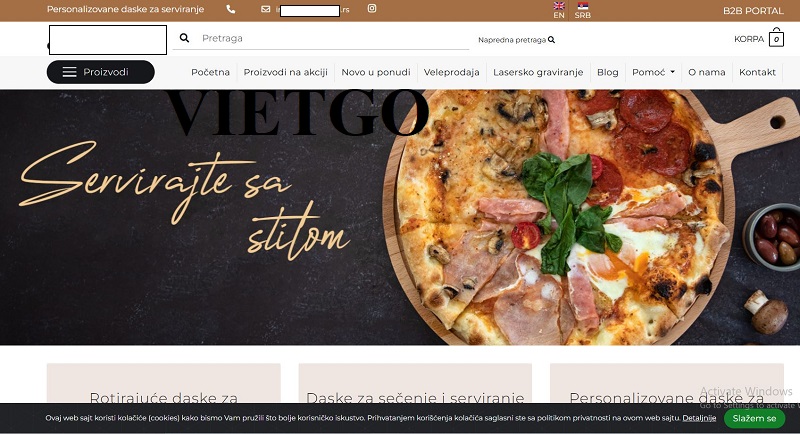
Task: Open Proizvodi na akciji page
Action: pyautogui.click(x=286, y=72)
